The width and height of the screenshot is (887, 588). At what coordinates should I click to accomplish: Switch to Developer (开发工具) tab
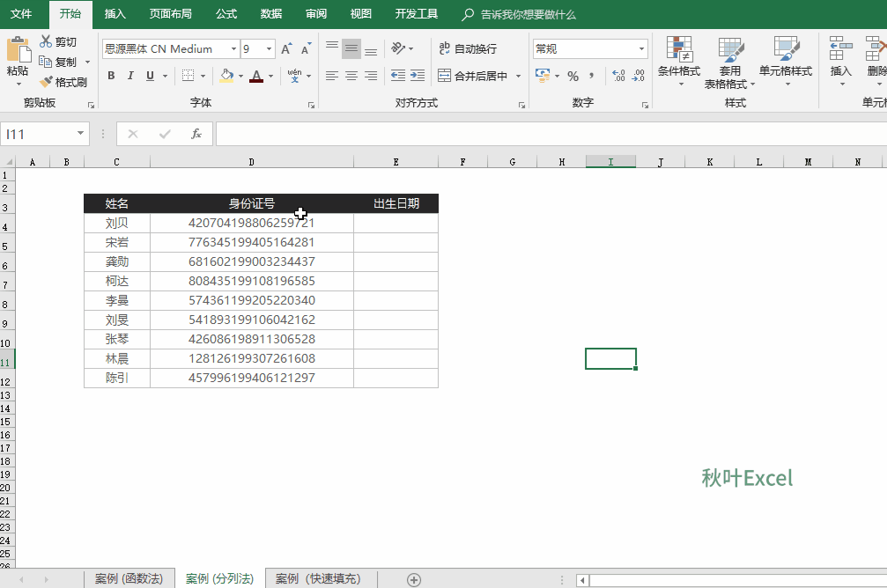417,14
